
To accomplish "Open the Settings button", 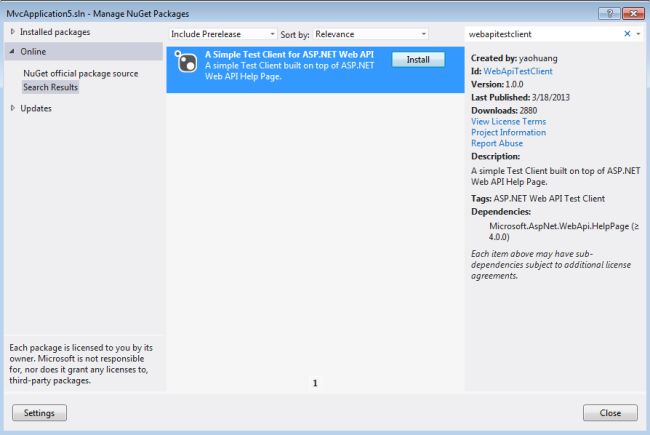I will pos(39,413).
